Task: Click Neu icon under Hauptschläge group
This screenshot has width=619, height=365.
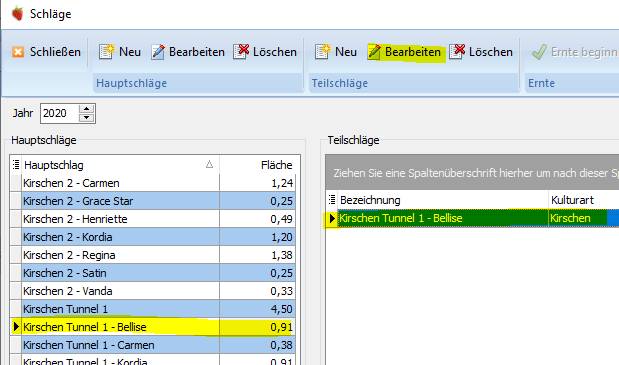Action: click(x=106, y=52)
